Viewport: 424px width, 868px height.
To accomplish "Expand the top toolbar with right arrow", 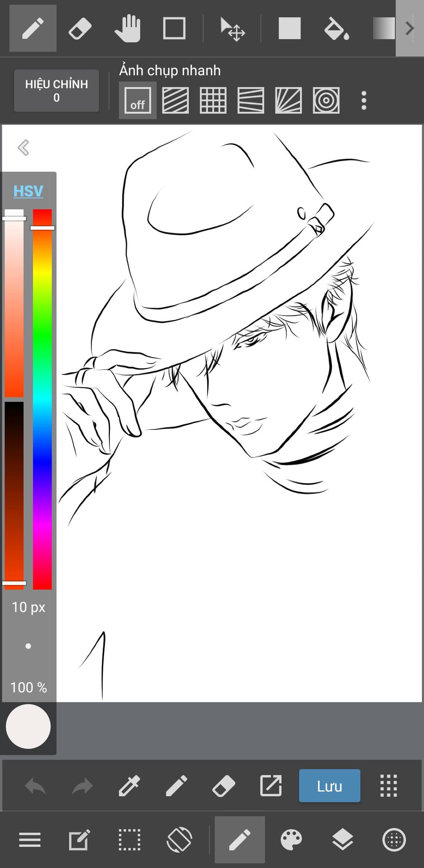I will (410, 28).
